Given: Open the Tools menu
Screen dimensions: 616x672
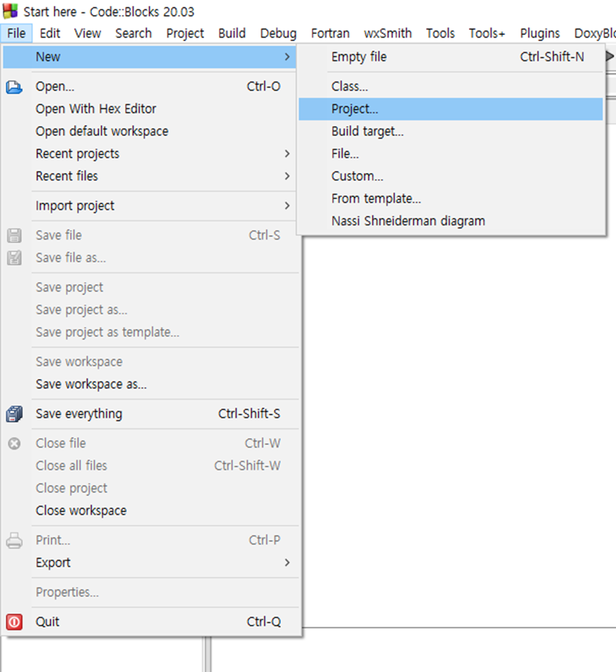Looking at the screenshot, I should pos(440,34).
